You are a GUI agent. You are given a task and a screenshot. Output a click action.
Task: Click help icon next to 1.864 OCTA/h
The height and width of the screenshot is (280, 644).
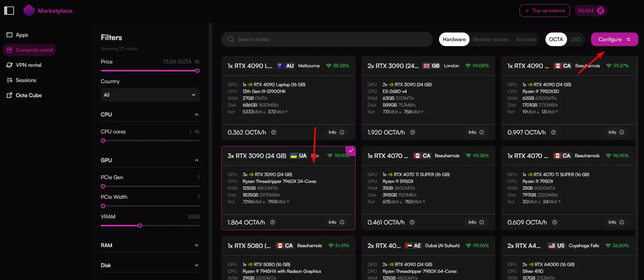coord(273,222)
